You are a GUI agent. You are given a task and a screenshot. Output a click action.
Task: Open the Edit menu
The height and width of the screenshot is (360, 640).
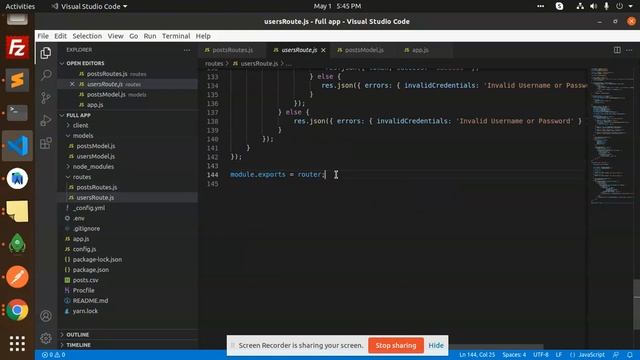(x=60, y=36)
